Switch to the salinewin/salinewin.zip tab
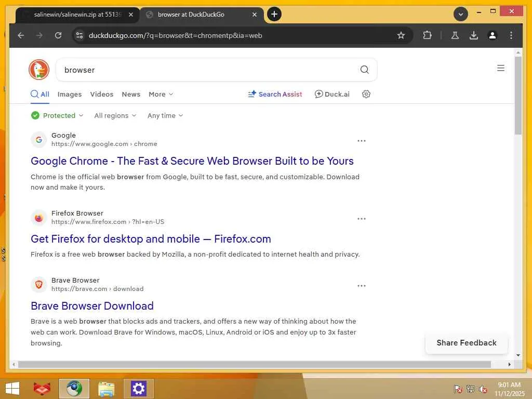Viewport: 532px width, 399px height. [77, 15]
